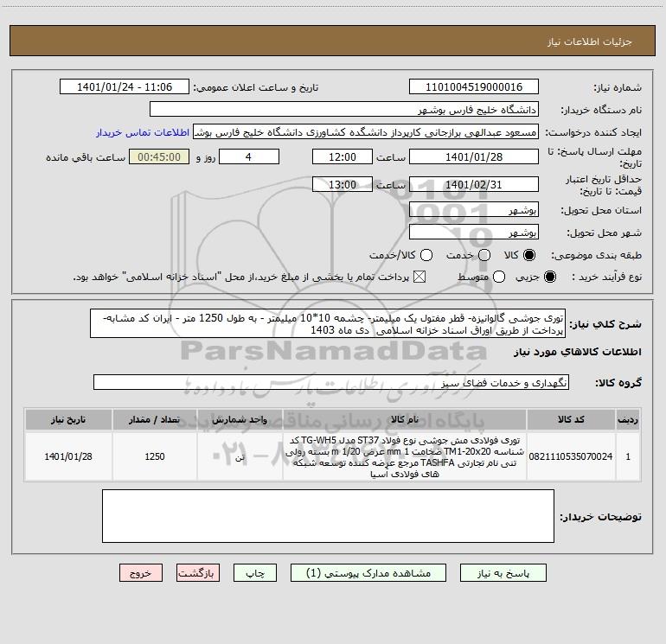The image size is (666, 644).
Task: Click the چاپ button
Action: click(x=255, y=573)
